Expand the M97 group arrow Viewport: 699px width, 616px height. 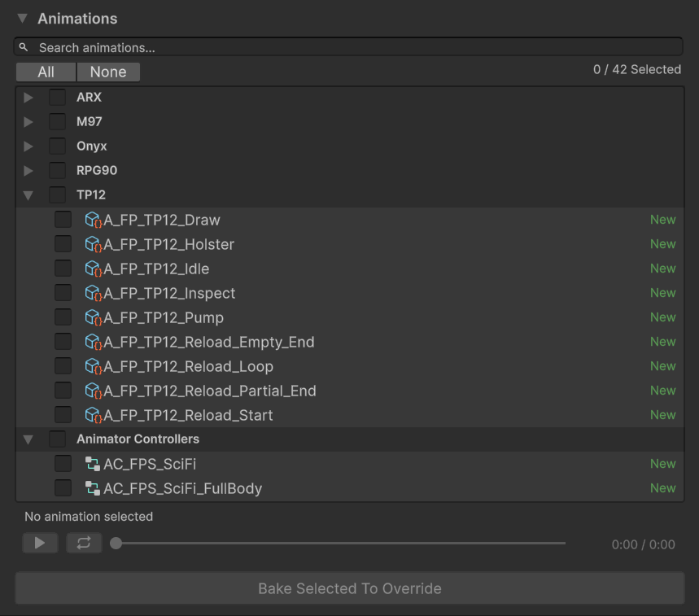pos(28,122)
